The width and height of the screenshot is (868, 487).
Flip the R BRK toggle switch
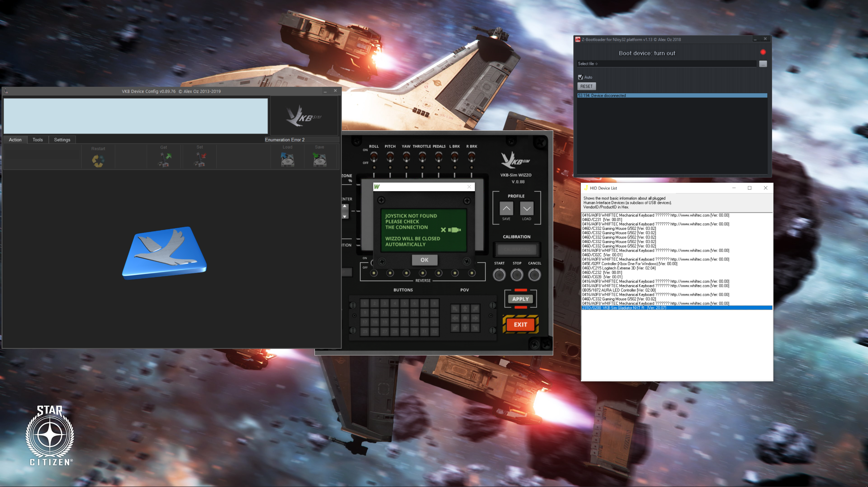coord(472,157)
